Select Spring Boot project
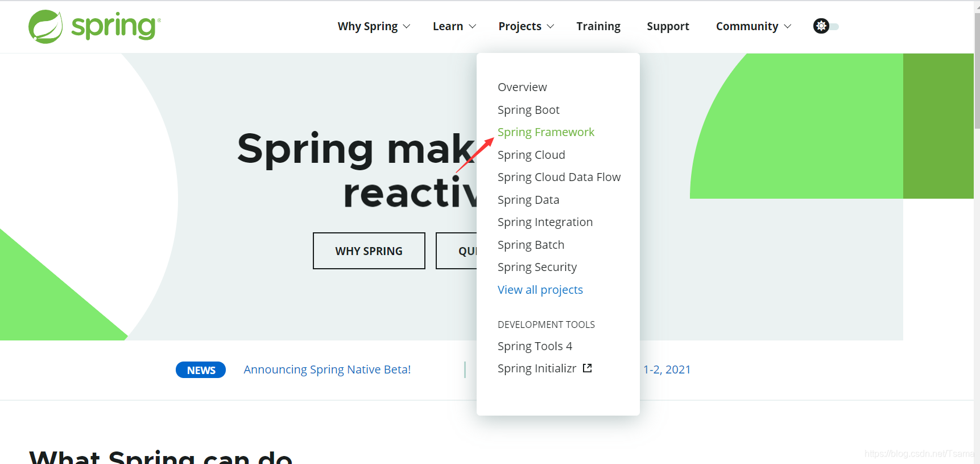Viewport: 980px width, 464px height. point(528,110)
